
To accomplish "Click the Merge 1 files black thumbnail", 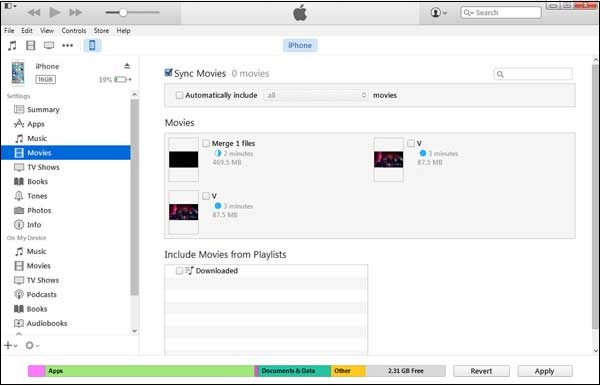I will tap(184, 160).
